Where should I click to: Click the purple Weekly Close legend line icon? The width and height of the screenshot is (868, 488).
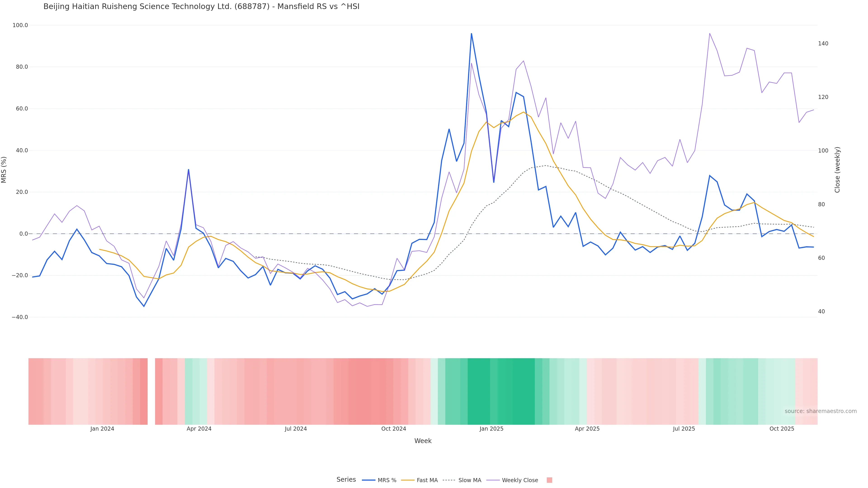(x=493, y=480)
